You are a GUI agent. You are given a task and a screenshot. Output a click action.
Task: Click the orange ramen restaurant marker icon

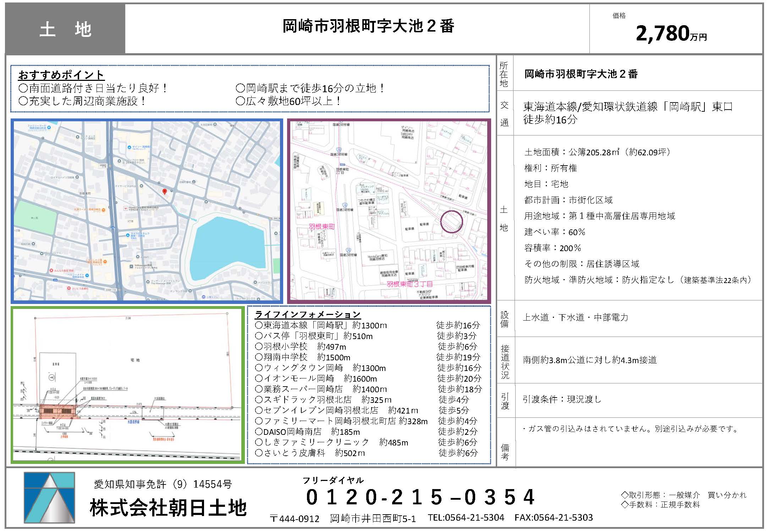click(x=104, y=210)
